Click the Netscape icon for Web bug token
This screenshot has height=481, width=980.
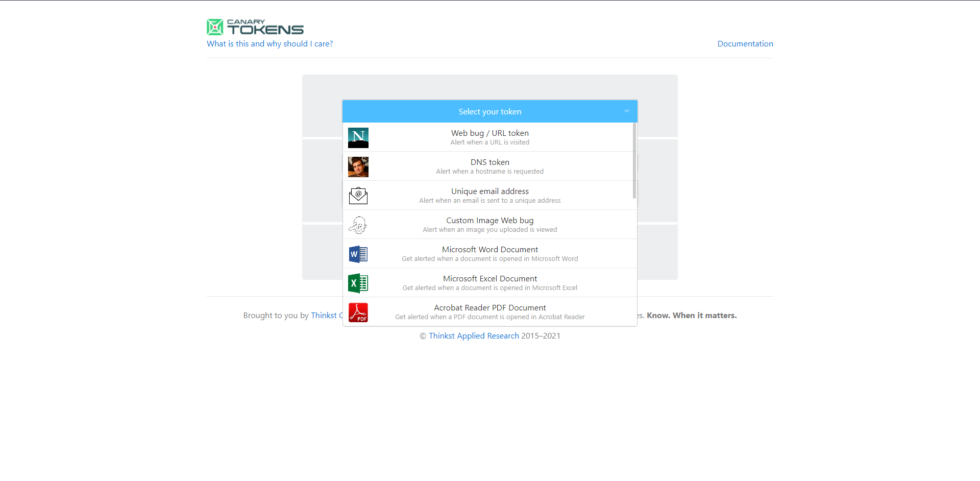tap(358, 138)
